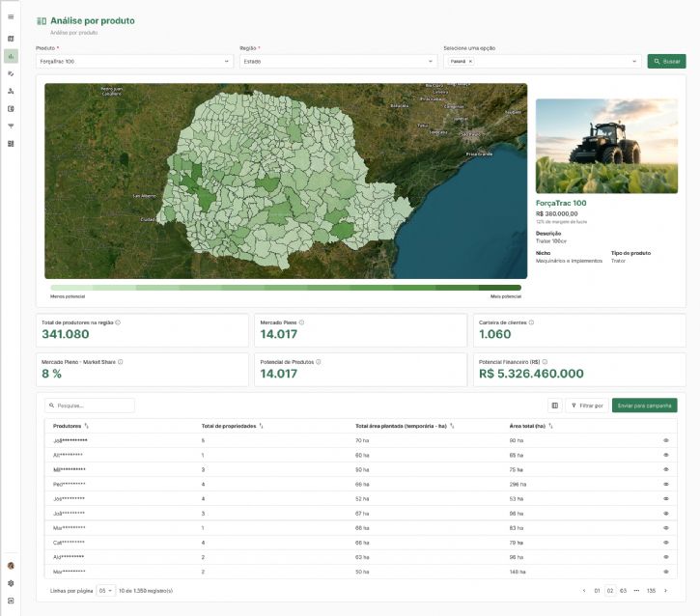View details eye for row with 90 ha
This screenshot has height=616, width=700.
coord(666,440)
